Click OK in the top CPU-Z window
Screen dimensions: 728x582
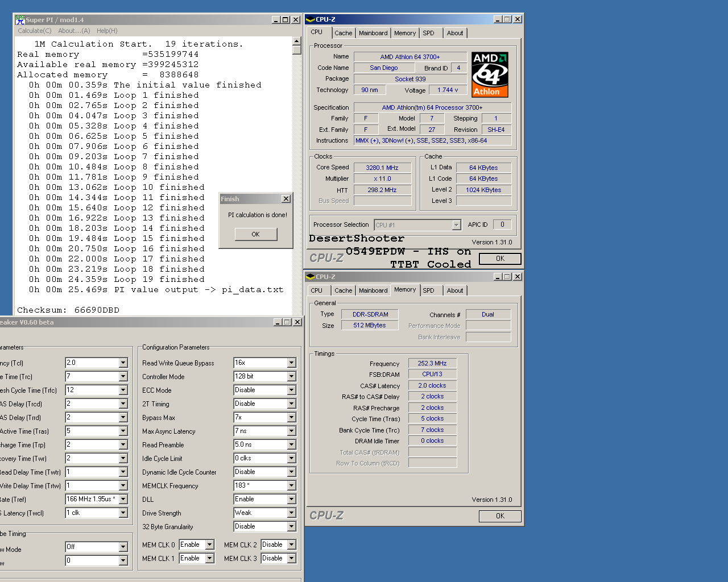500,259
